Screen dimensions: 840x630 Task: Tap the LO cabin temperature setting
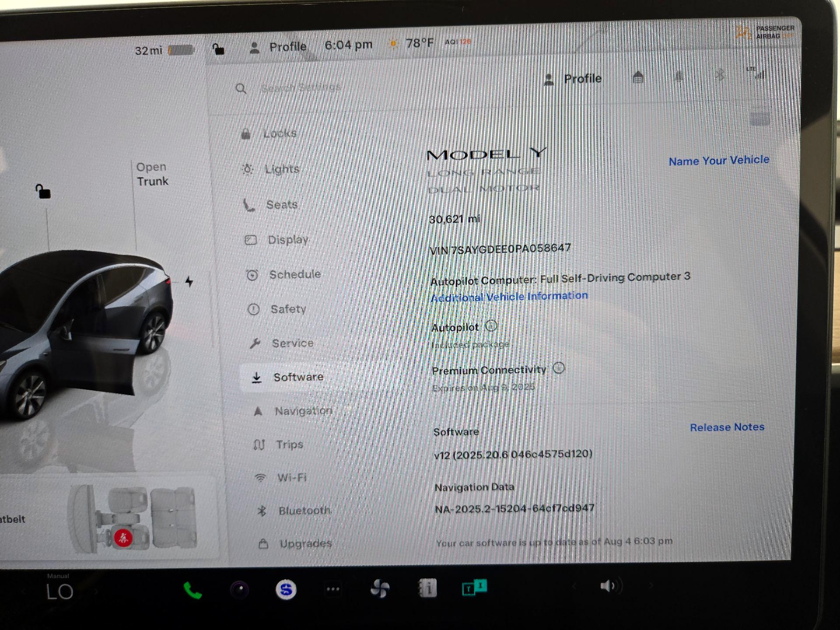(60, 591)
